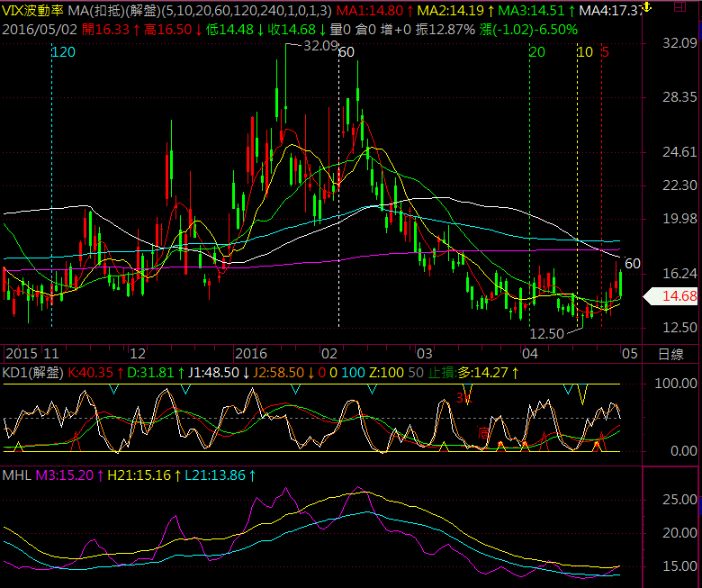Click the 60 label at MA line end

tap(632, 264)
